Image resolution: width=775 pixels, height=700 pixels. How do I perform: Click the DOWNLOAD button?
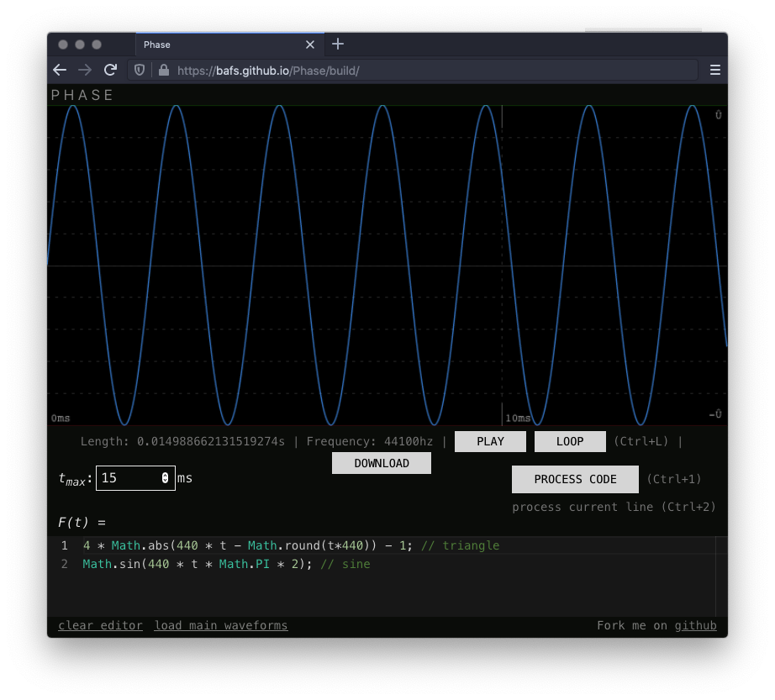click(382, 463)
